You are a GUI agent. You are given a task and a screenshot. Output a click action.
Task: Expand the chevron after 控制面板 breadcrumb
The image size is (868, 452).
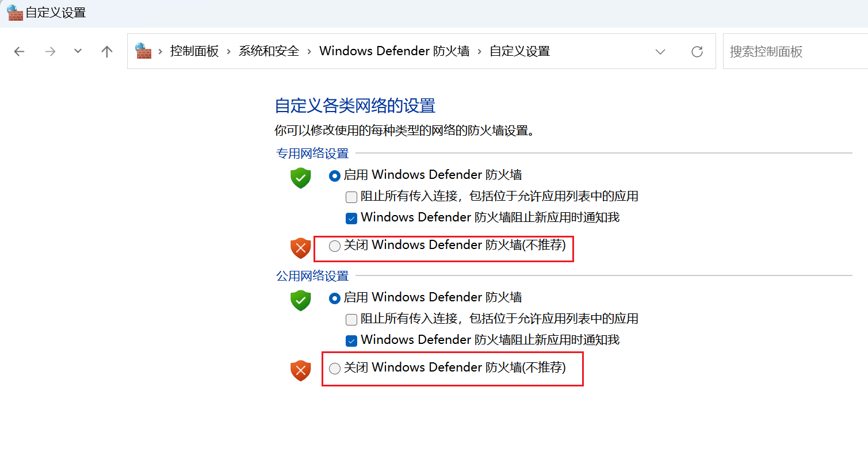[x=228, y=51]
